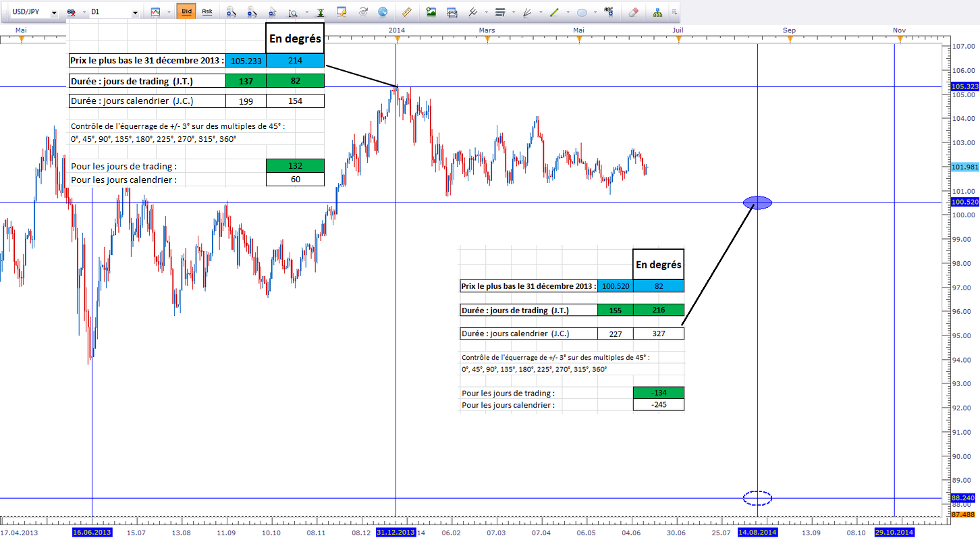
Task: Click the 105.233 blue cell
Action: (246, 60)
